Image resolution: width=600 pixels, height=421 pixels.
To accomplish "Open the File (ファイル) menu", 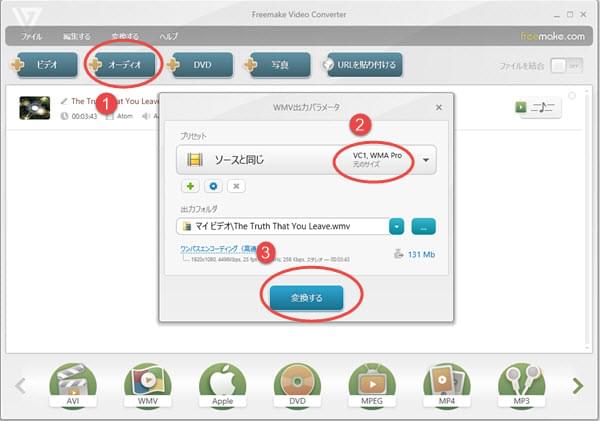I will coord(31,36).
